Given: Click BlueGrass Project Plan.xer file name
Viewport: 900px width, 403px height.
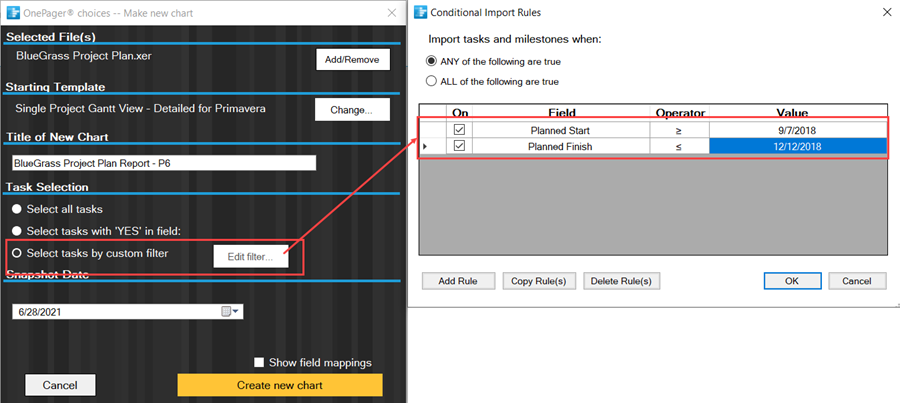Looking at the screenshot, I should point(84,56).
